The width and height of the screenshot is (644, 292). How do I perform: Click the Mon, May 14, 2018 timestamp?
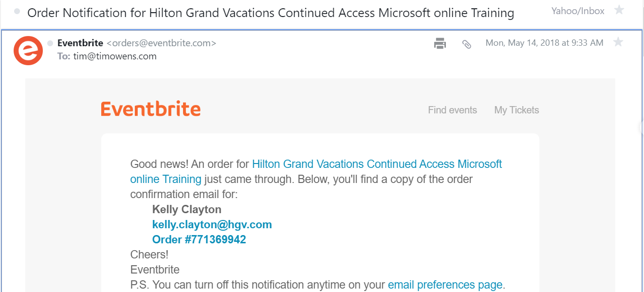545,43
